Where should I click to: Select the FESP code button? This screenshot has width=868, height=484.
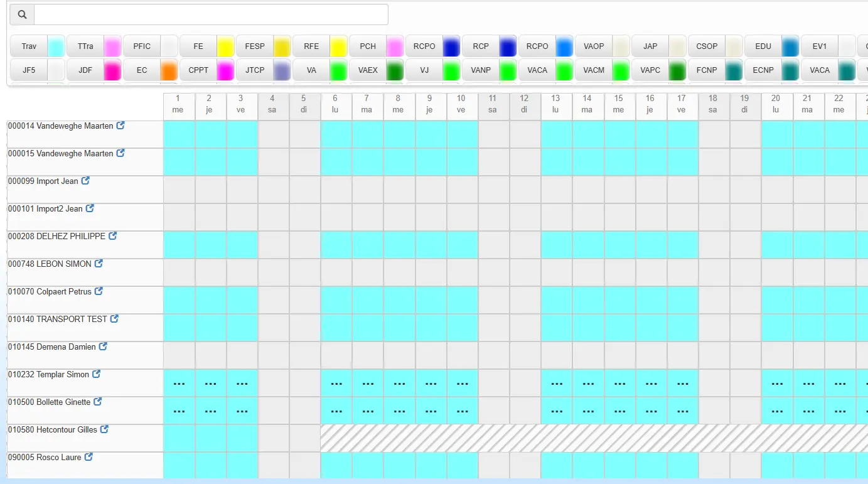pos(255,46)
